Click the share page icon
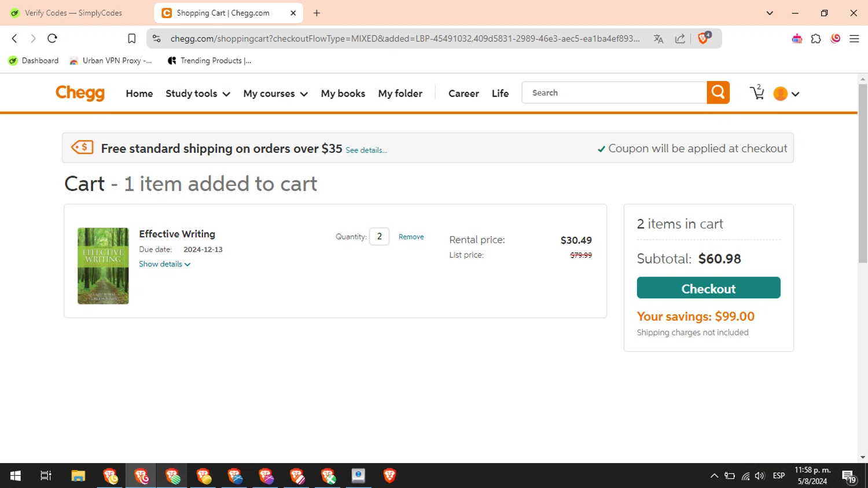The image size is (868, 488). click(680, 39)
